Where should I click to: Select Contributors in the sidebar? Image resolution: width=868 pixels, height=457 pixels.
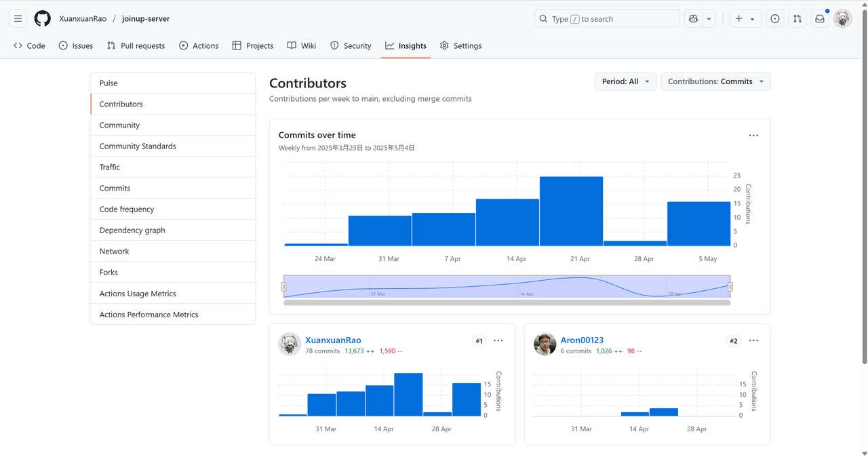pos(173,104)
